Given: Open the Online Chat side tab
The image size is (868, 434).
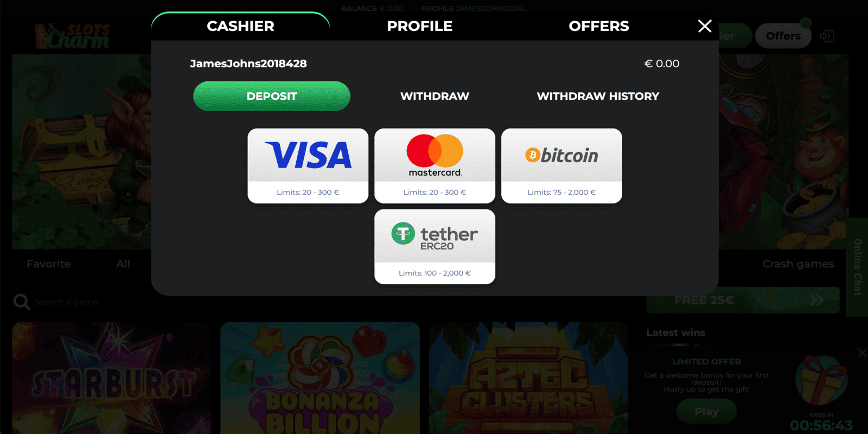Looking at the screenshot, I should [x=857, y=267].
